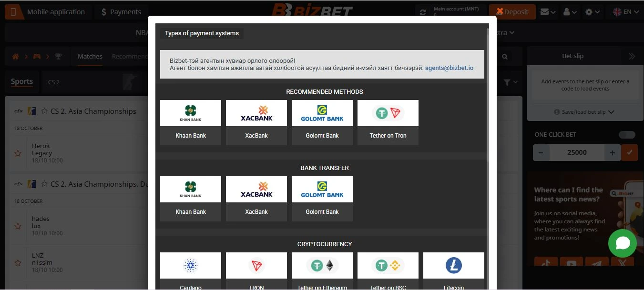The width and height of the screenshot is (644, 290).
Task: Open the YouTube social icon
Action: tap(572, 262)
